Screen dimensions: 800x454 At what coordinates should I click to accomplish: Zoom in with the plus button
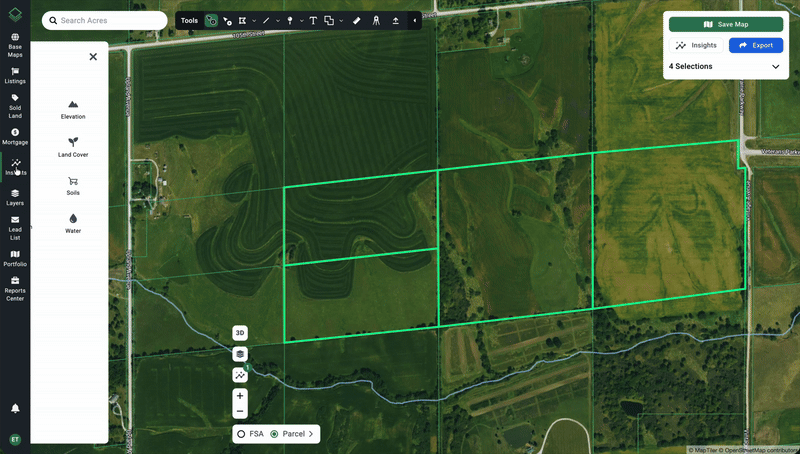pyautogui.click(x=240, y=396)
